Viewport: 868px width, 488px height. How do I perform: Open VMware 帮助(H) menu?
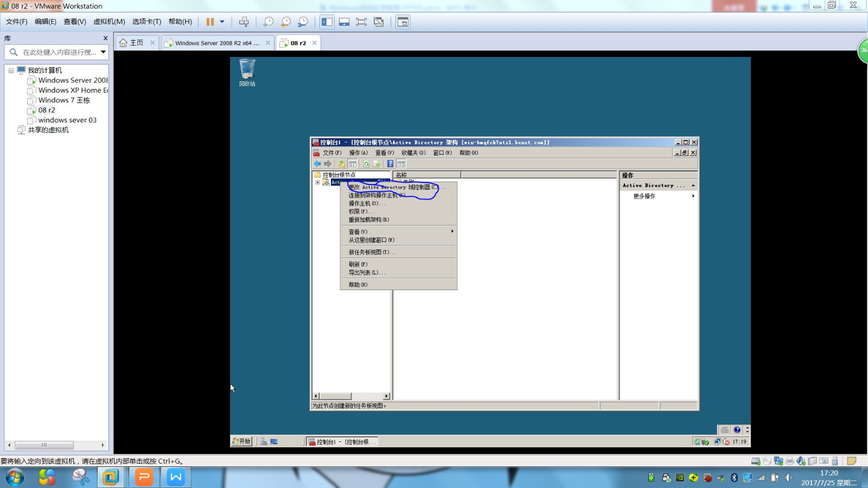pyautogui.click(x=180, y=22)
